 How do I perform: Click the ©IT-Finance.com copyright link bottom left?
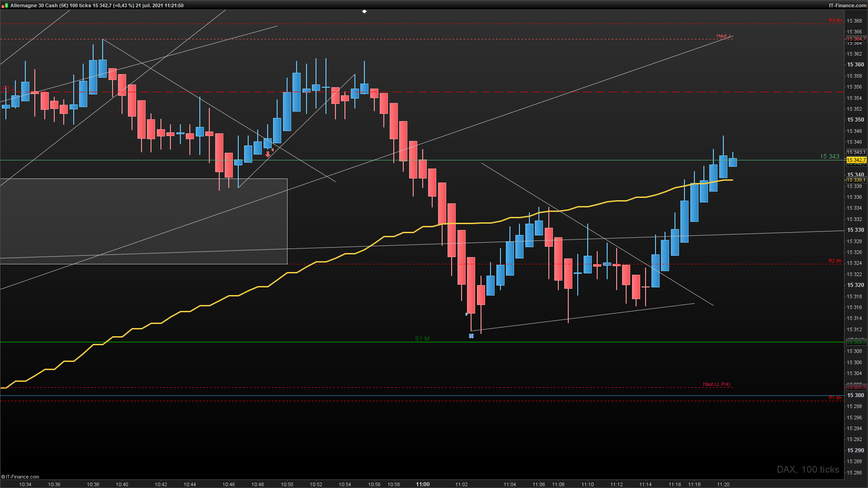[20, 477]
